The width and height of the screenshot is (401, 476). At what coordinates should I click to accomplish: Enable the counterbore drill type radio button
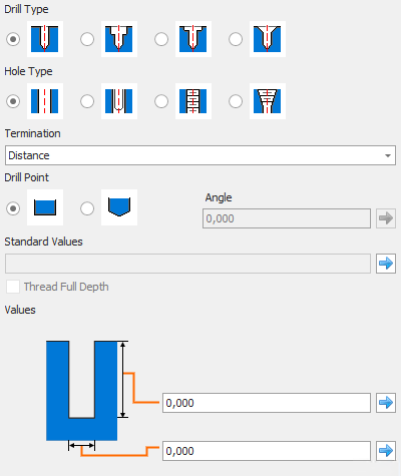[87, 39]
